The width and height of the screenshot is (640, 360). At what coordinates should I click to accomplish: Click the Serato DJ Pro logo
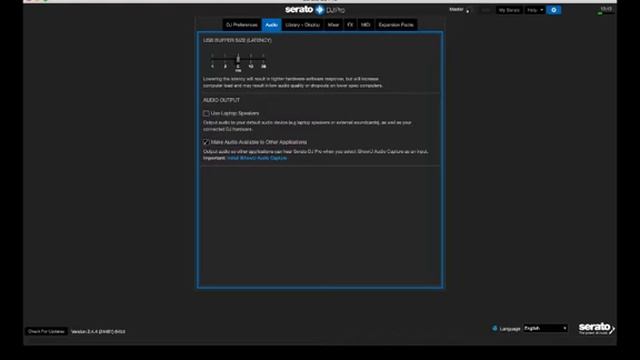[315, 9]
